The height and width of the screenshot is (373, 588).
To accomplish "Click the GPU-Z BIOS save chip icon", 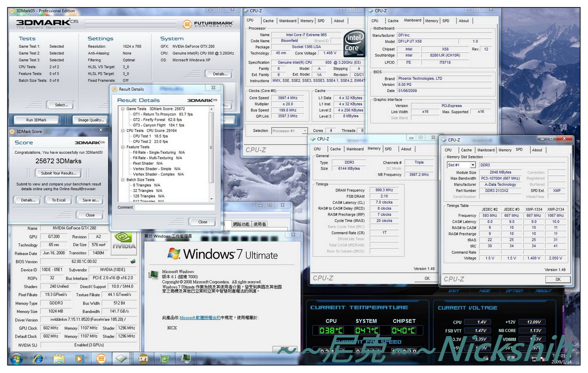I will point(133,262).
